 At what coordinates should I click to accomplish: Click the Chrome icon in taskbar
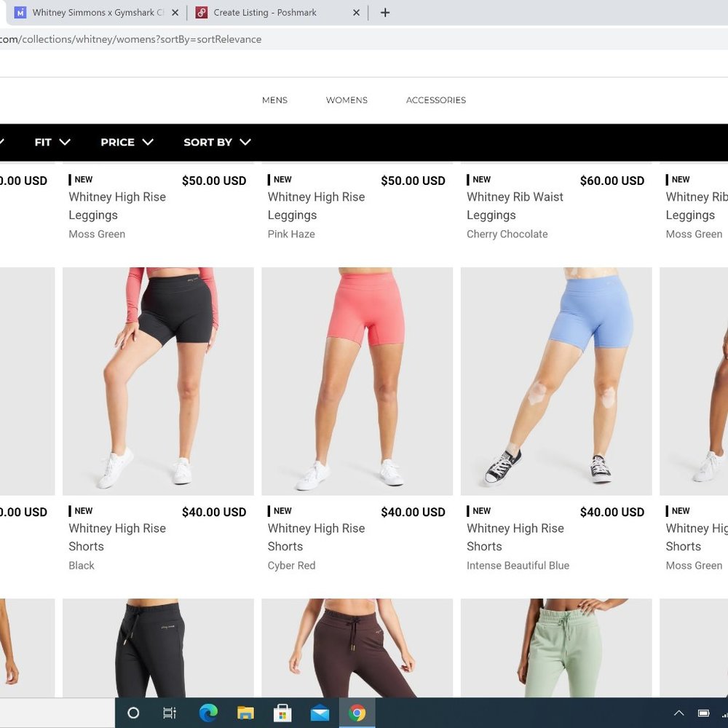point(357,713)
